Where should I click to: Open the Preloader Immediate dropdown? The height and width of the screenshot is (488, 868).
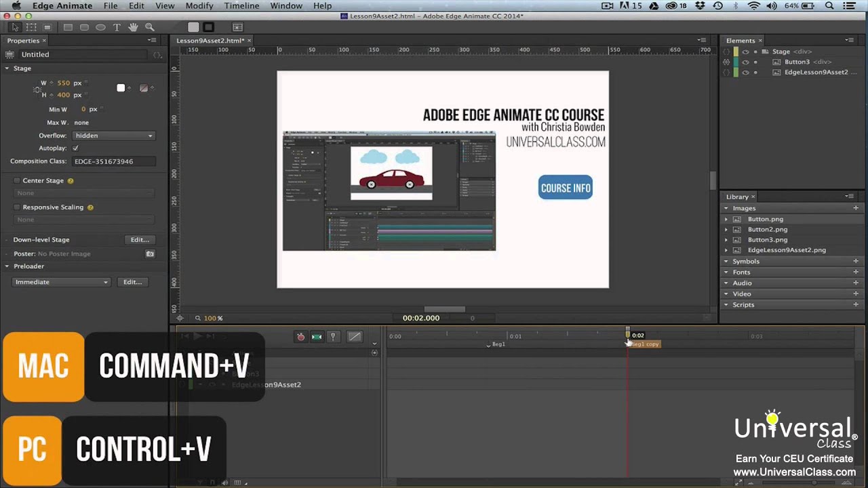[x=61, y=282]
